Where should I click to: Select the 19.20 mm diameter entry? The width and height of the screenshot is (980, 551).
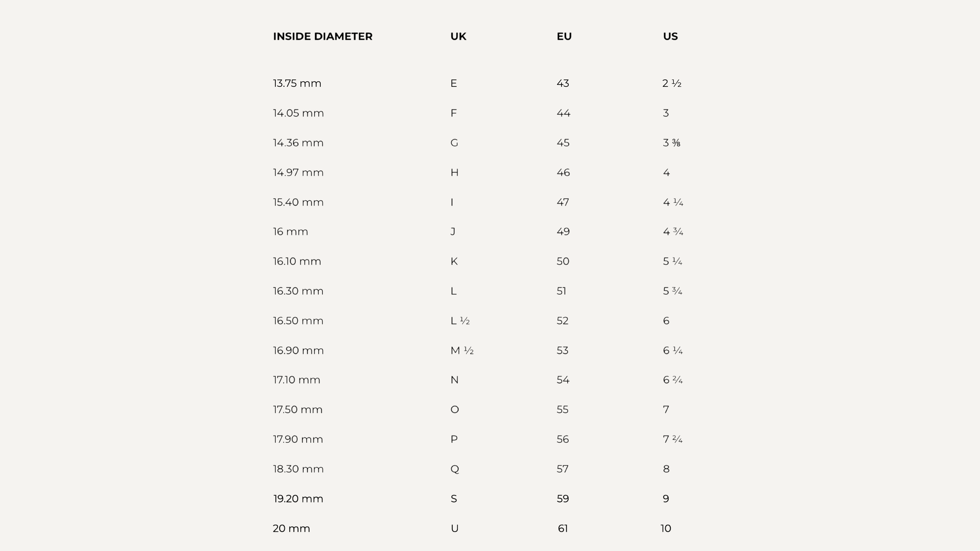(x=298, y=499)
